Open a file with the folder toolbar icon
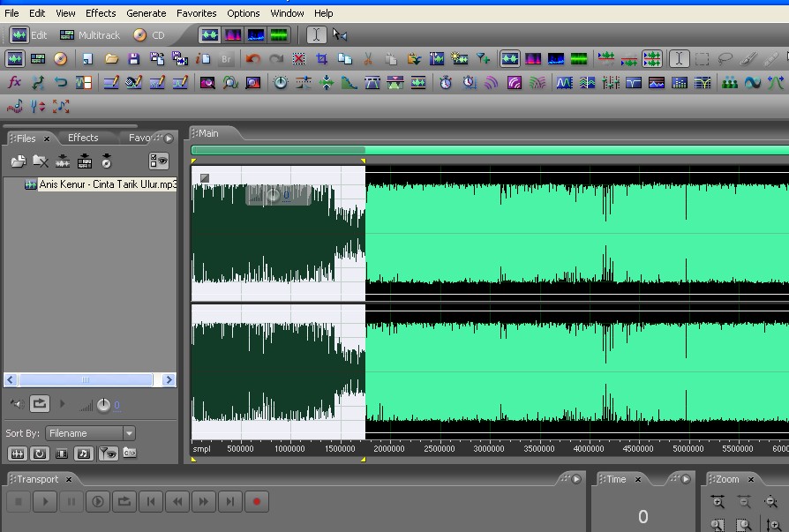The height and width of the screenshot is (532, 789). [x=111, y=59]
